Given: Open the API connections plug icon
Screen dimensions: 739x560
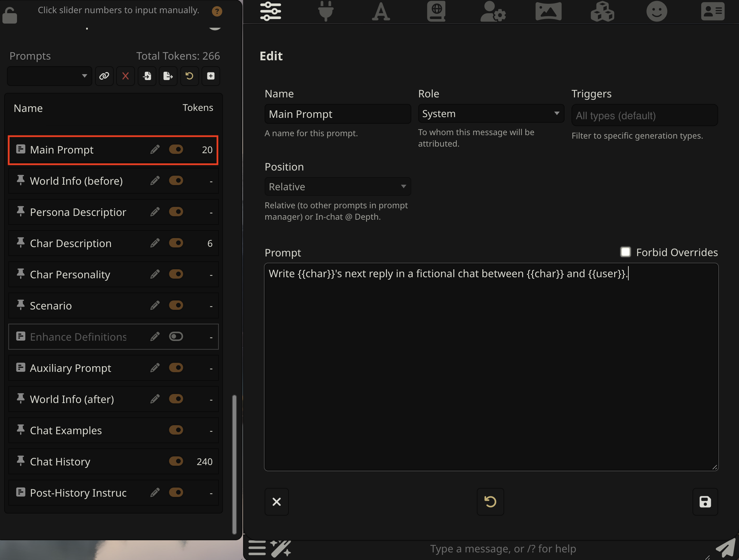Looking at the screenshot, I should pos(325,11).
